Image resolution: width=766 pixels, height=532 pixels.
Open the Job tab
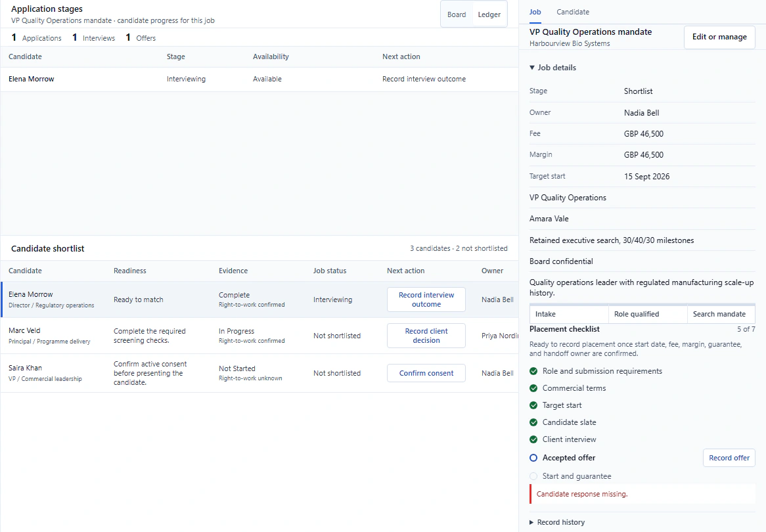click(535, 12)
